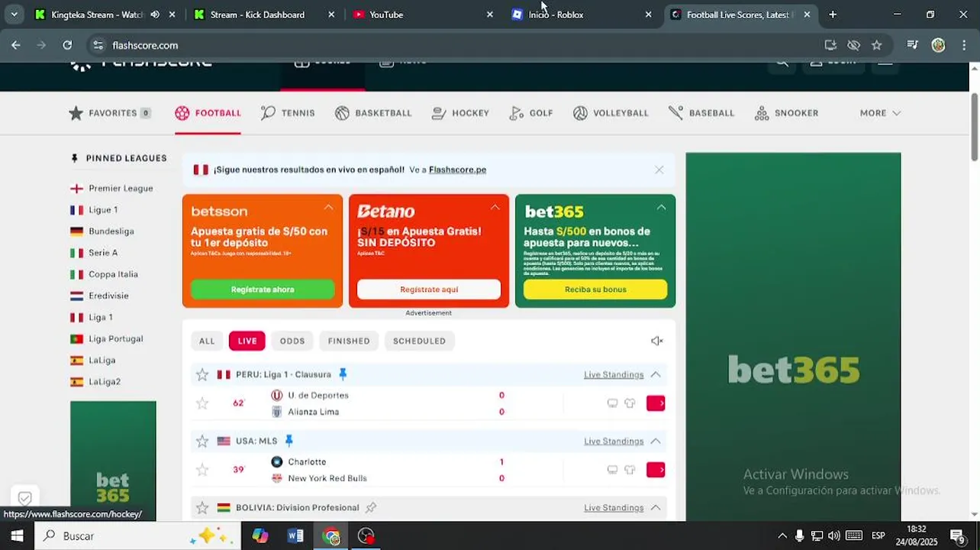Open lineups shirt icon for Charlotte match
The image size is (980, 550).
click(630, 470)
